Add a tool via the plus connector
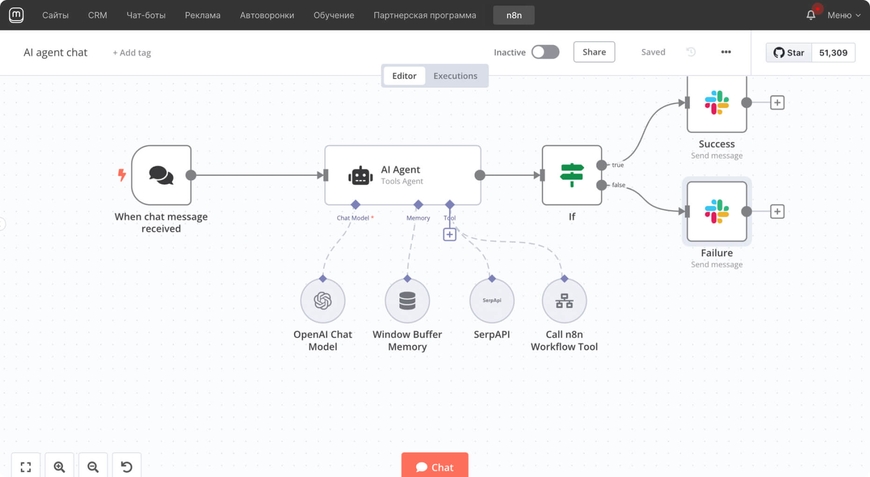This screenshot has height=477, width=870. pyautogui.click(x=450, y=234)
